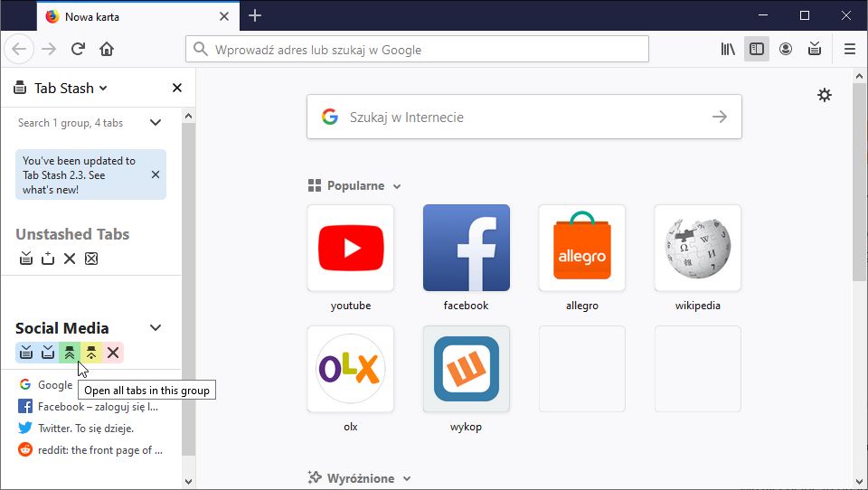Minimize the Firefox window
This screenshot has height=490, width=868.
pos(763,15)
